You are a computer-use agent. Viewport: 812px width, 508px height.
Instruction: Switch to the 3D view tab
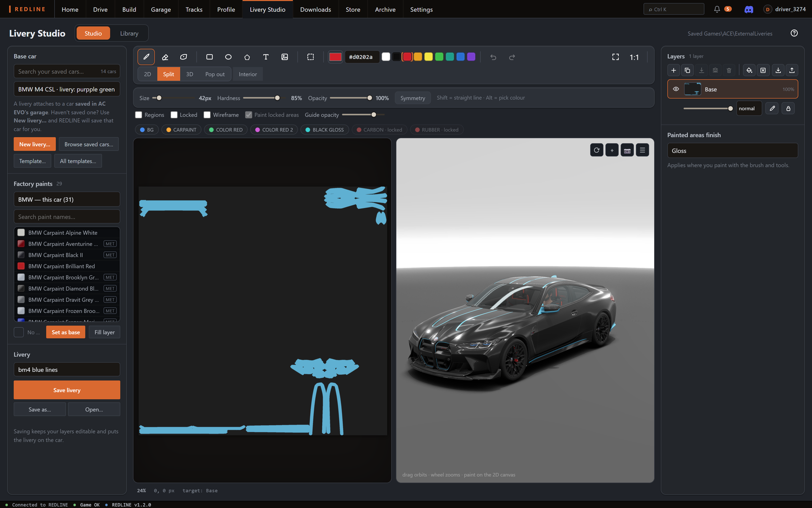190,74
